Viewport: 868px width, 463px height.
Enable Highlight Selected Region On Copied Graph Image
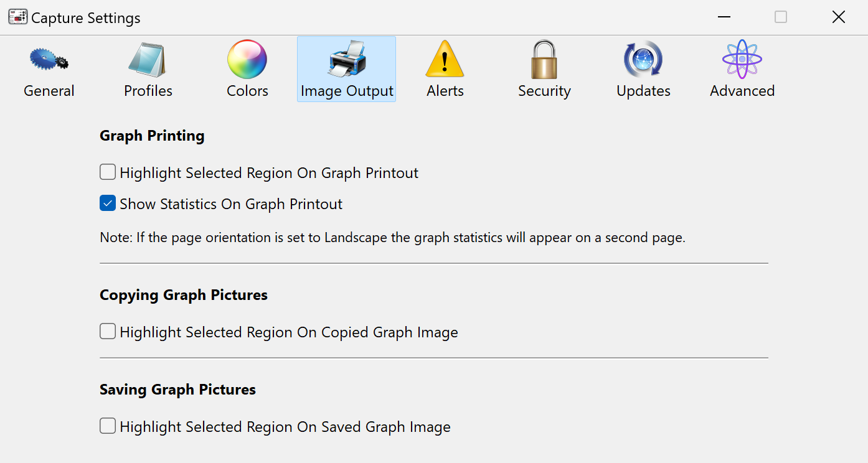click(108, 331)
